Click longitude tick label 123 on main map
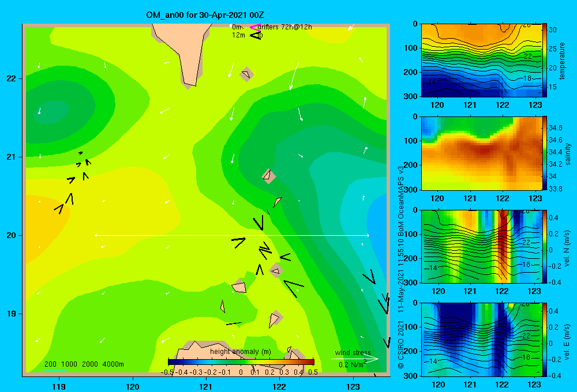The height and width of the screenshot is (392, 577). point(353,387)
